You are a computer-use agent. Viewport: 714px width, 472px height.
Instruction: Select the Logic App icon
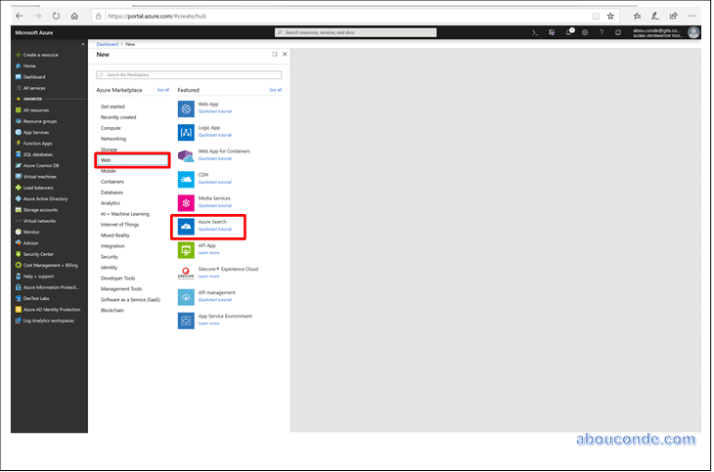point(186,131)
